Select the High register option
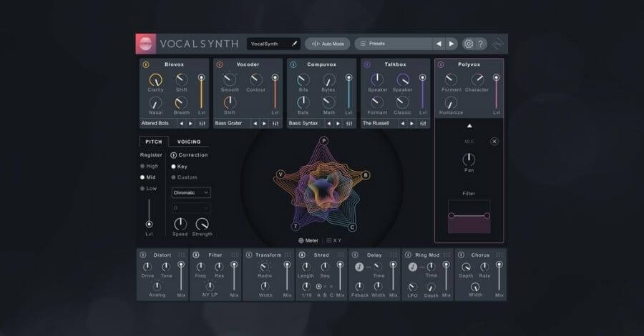 click(149, 166)
